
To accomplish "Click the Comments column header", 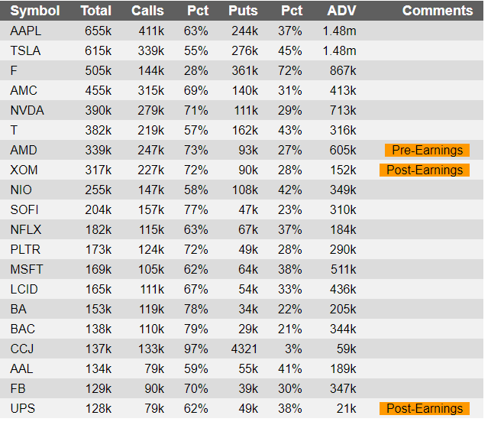I will pos(438,11).
